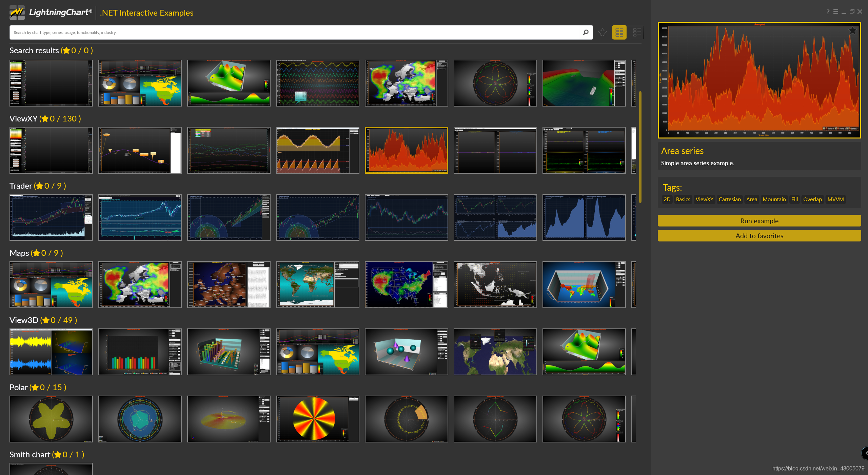The width and height of the screenshot is (868, 475).
Task: Select the Trader blue mountain area thumbnail
Action: tap(584, 217)
